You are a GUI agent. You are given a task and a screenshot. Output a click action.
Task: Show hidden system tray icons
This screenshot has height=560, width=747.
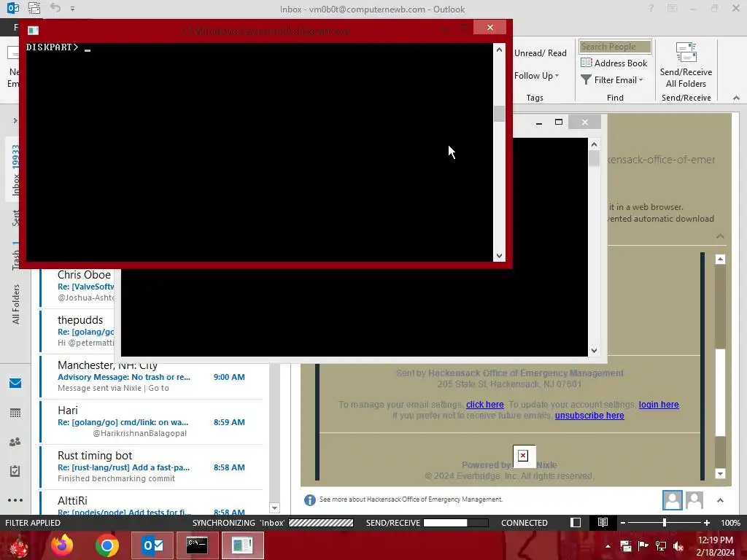point(608,546)
